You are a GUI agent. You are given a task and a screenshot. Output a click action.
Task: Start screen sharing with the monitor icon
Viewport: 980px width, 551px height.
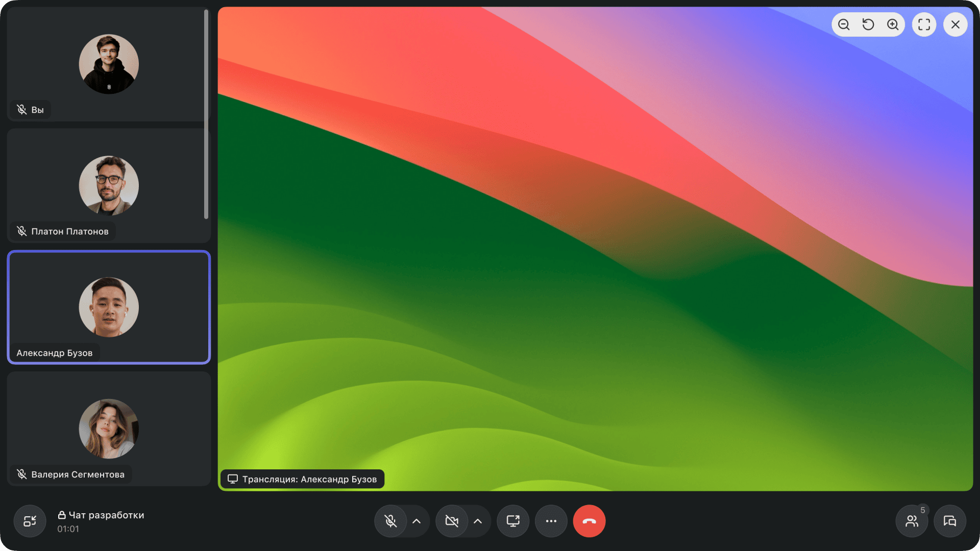tap(513, 521)
